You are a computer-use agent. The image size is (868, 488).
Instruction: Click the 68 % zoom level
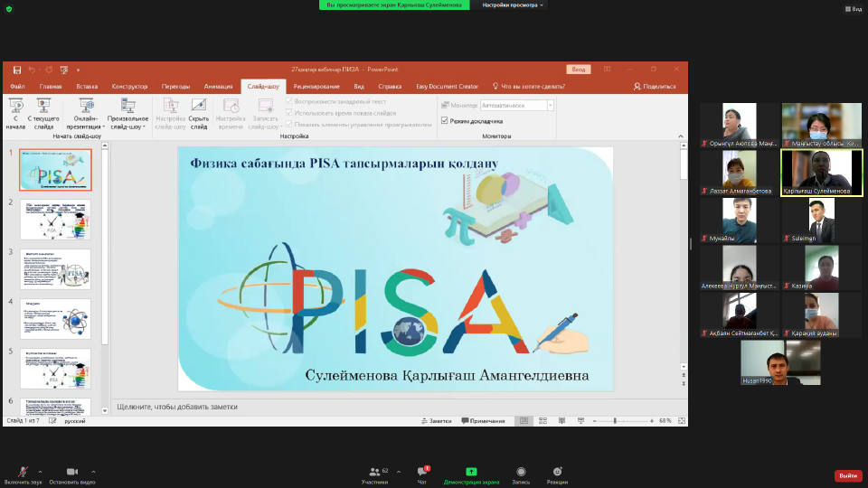point(665,421)
